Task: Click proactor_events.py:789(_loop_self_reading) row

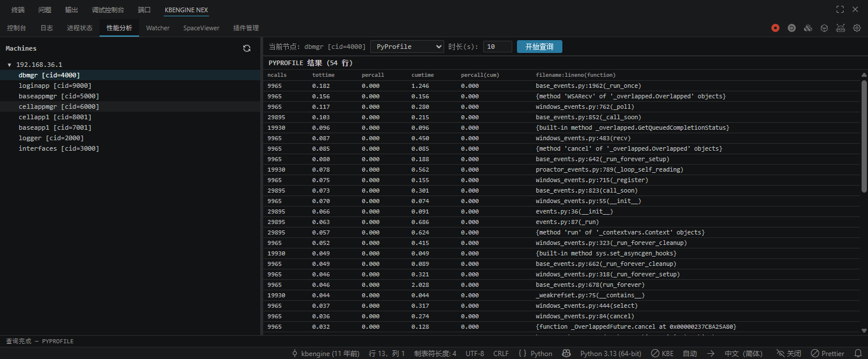Action: tap(561, 169)
